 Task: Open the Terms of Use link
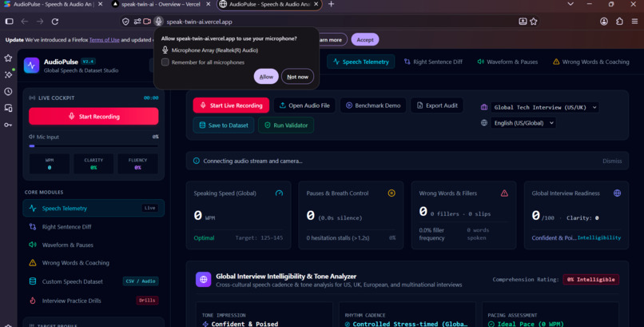[105, 40]
